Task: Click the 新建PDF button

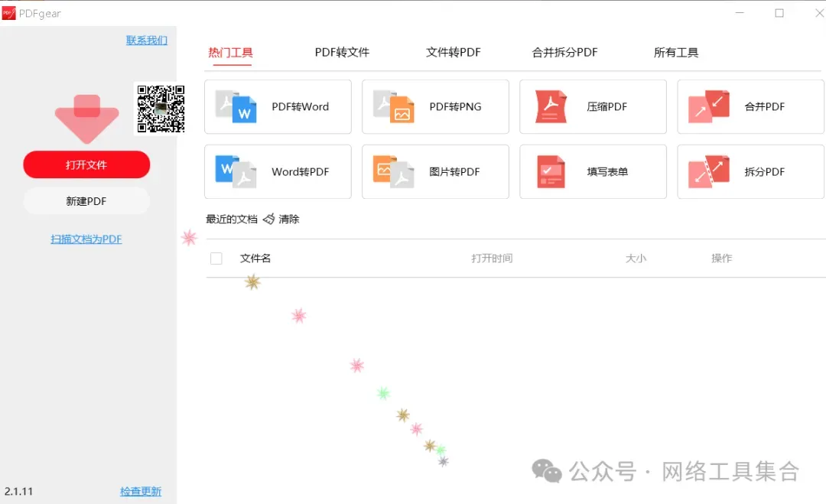Action: [x=86, y=201]
